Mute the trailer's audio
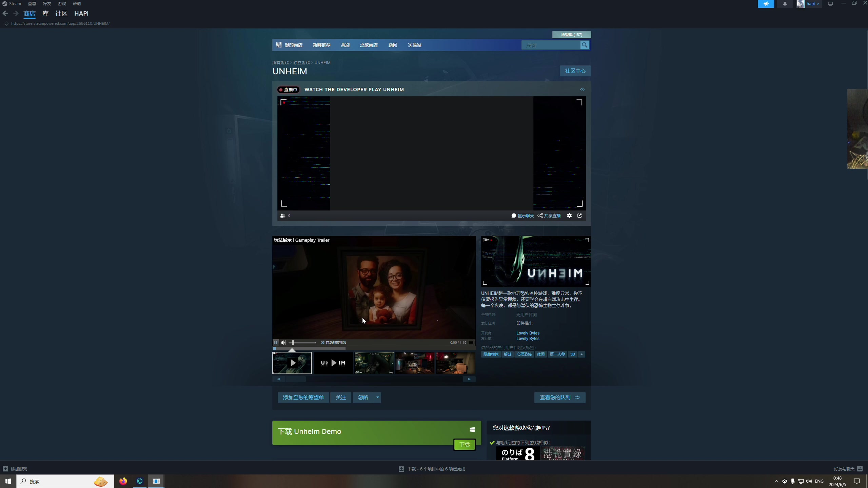The image size is (868, 488). (283, 342)
